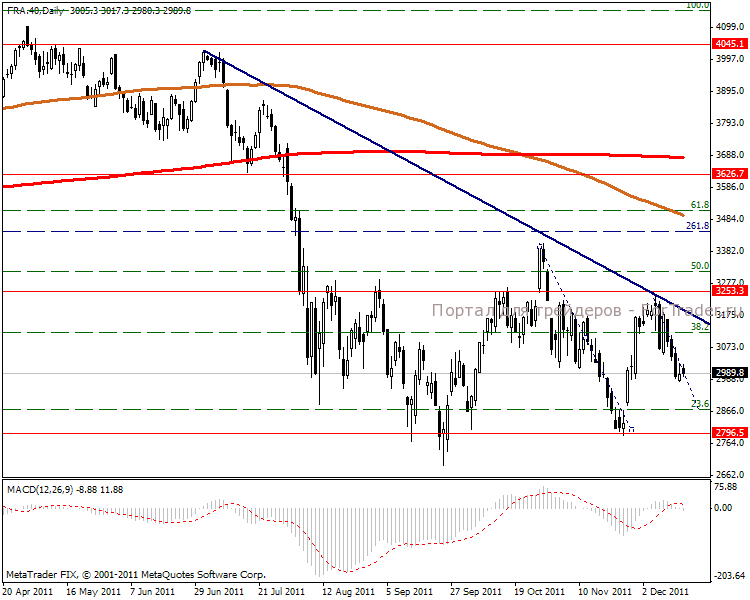Click the 3073.0 price axis value
This screenshot has height=600, width=750.
pos(730,346)
